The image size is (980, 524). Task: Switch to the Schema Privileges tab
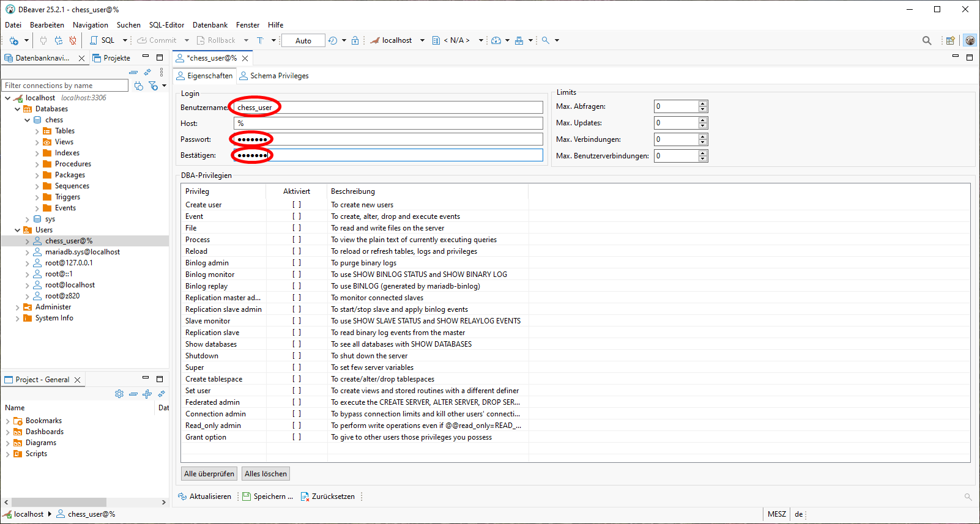274,76
